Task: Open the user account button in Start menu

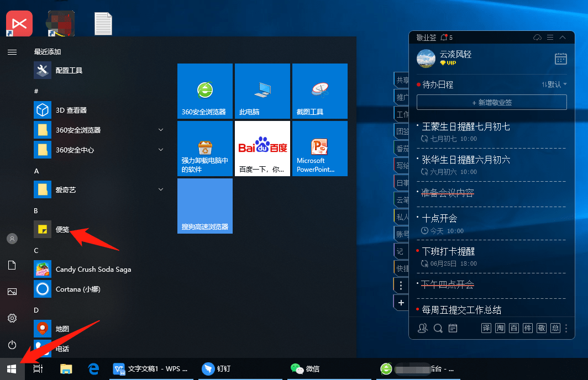Action: point(12,239)
